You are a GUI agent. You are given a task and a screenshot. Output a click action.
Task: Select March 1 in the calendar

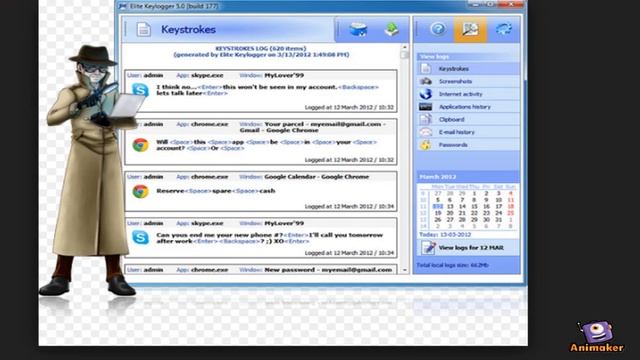pyautogui.click(x=474, y=193)
